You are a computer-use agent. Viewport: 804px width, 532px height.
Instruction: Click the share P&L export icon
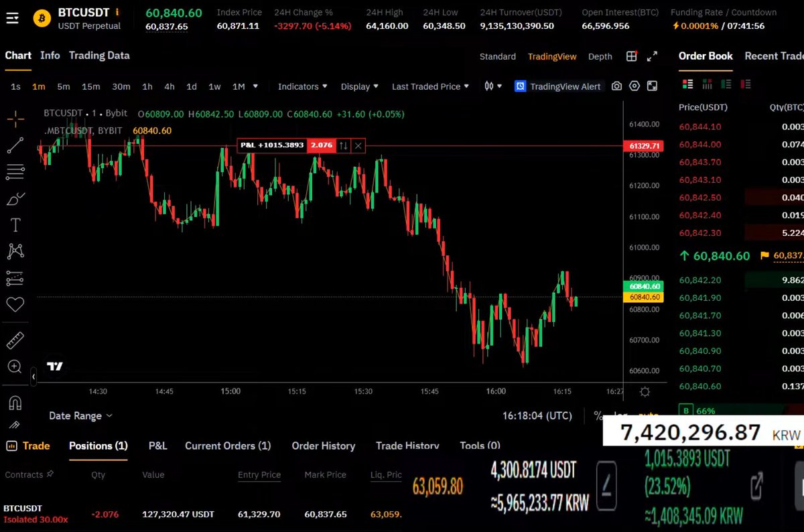tap(756, 486)
